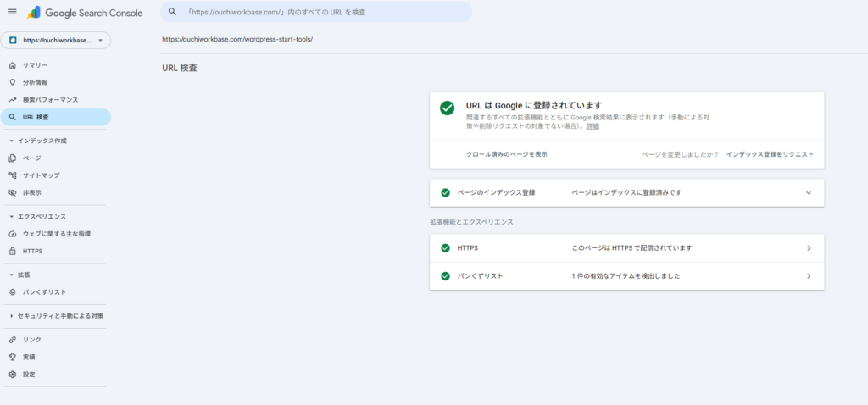This screenshot has width=868, height=405.
Task: Click the 設定 gear icon
Action: point(13,374)
